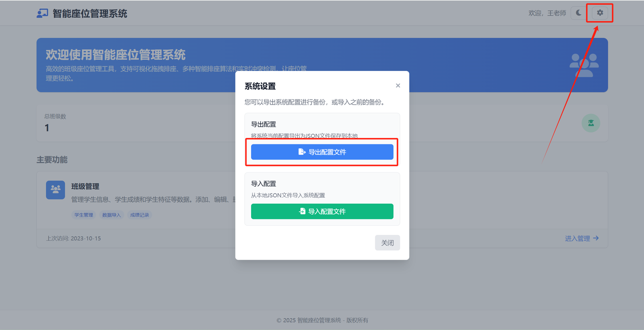Select the 成绩记录 tag

click(139, 215)
